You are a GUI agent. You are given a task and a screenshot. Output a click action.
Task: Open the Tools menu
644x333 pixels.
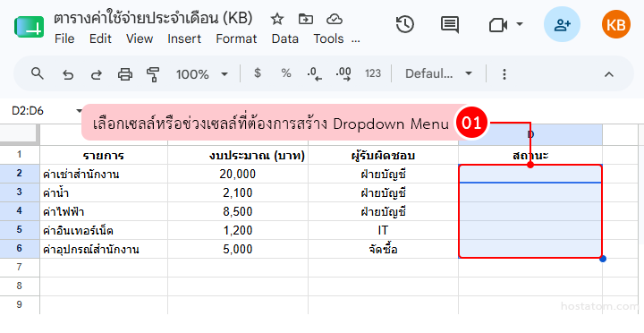(328, 38)
